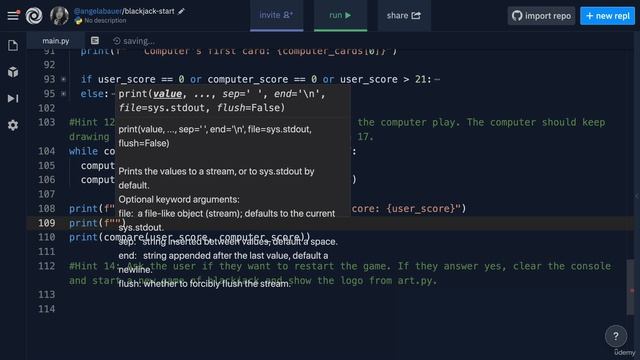Open the user profile avatar
The image size is (640, 360).
(60, 16)
